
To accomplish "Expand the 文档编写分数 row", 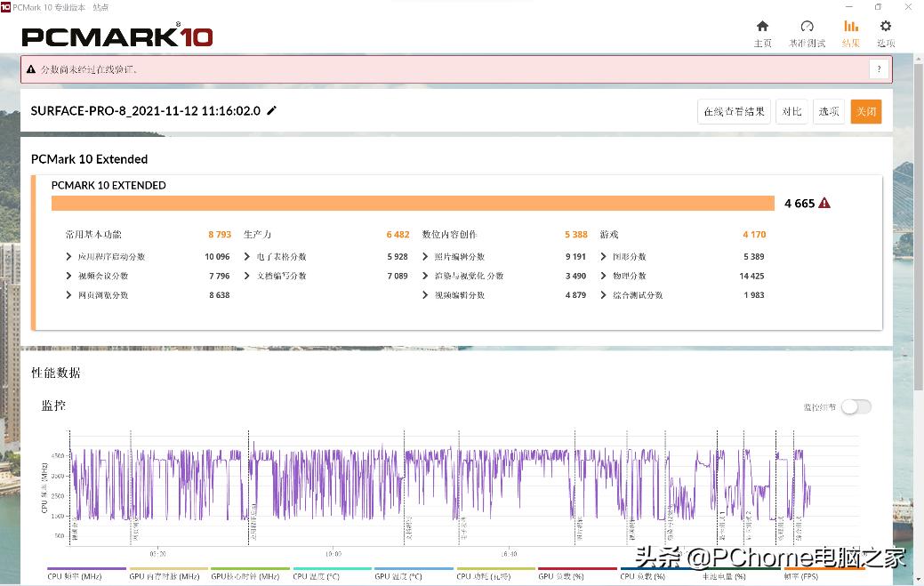I will [247, 276].
